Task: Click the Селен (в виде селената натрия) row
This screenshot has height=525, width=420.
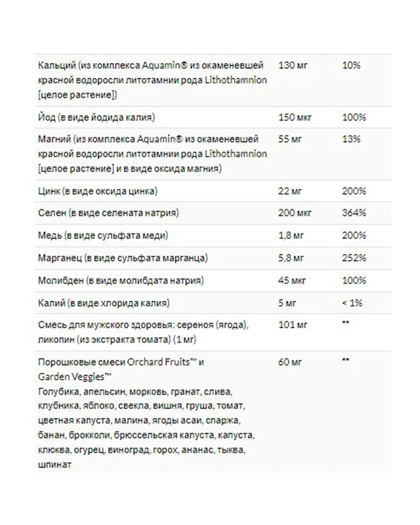Action: pyautogui.click(x=213, y=213)
